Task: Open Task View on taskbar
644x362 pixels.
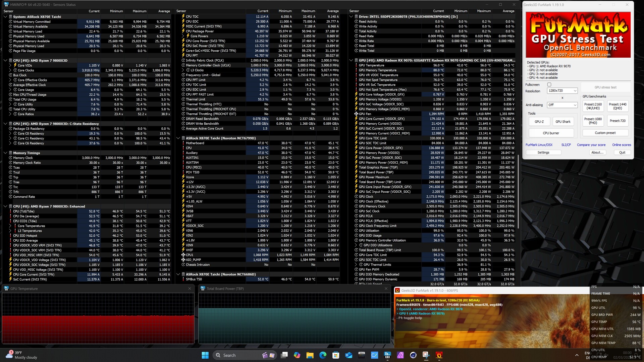Action: tap(284, 355)
